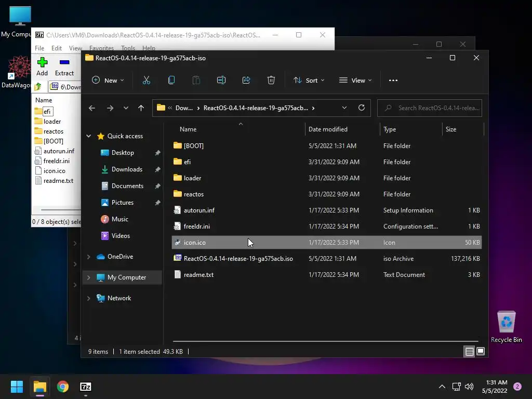532x399 pixels.
Task: Select Music in navigation pane
Action: click(x=119, y=219)
